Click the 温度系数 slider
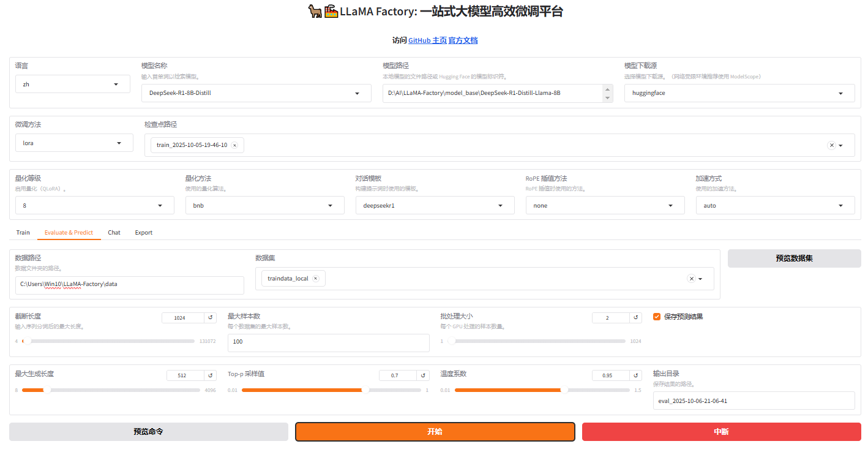Screen dimensions: 868x452 [542, 390]
